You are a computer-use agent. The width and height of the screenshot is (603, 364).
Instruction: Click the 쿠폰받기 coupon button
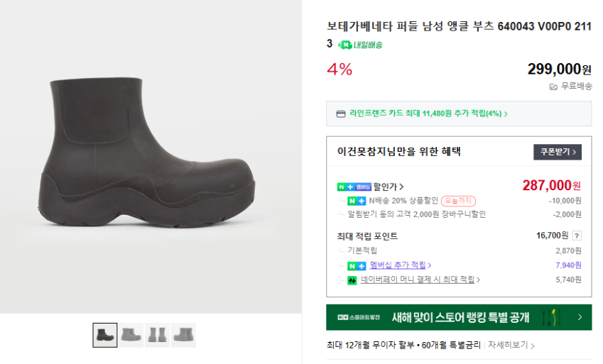558,152
